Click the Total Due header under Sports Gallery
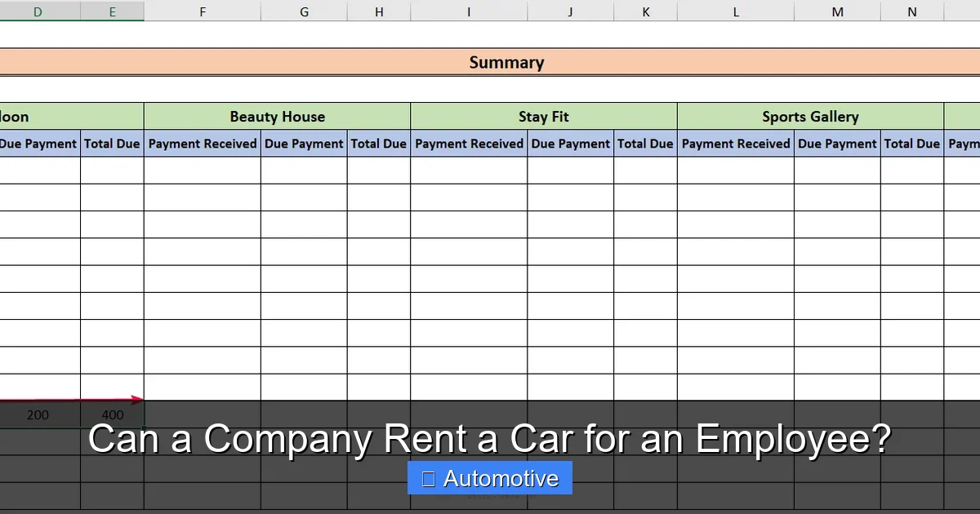Screen dimensions: 980x514 [912, 144]
